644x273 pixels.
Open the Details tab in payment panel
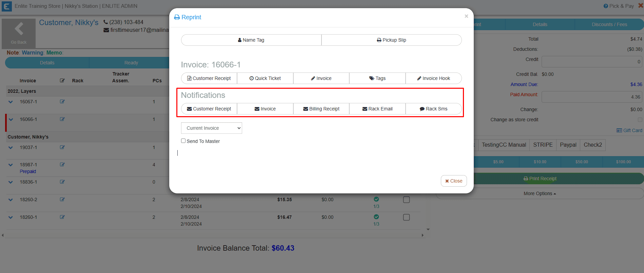(x=540, y=24)
